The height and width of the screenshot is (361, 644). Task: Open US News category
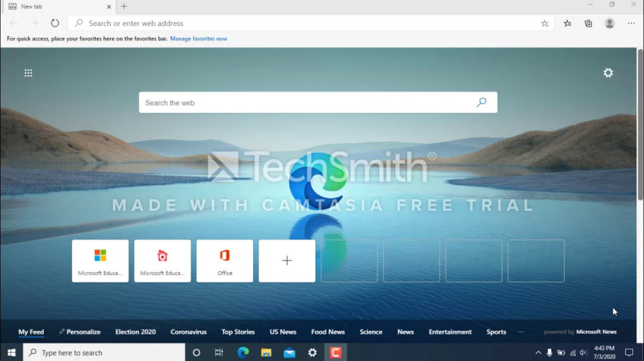click(283, 332)
